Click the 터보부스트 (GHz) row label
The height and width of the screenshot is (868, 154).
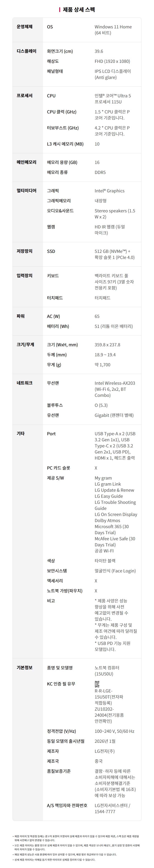(x=63, y=128)
